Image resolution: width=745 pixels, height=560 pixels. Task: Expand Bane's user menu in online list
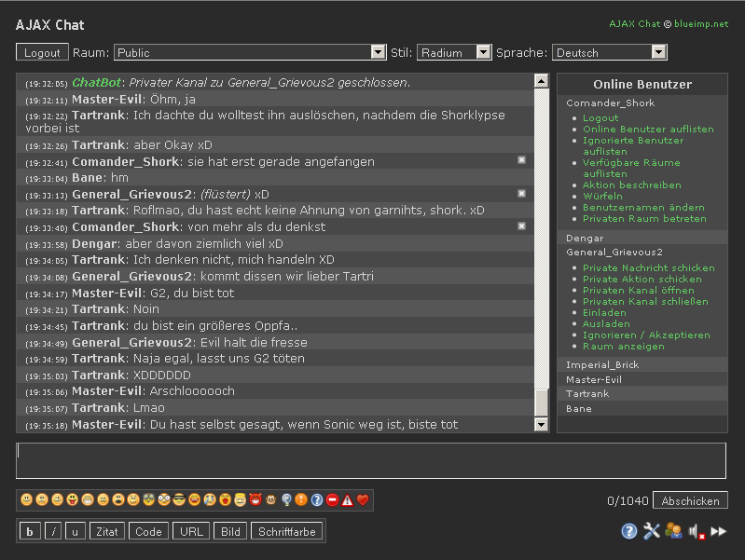click(x=579, y=408)
